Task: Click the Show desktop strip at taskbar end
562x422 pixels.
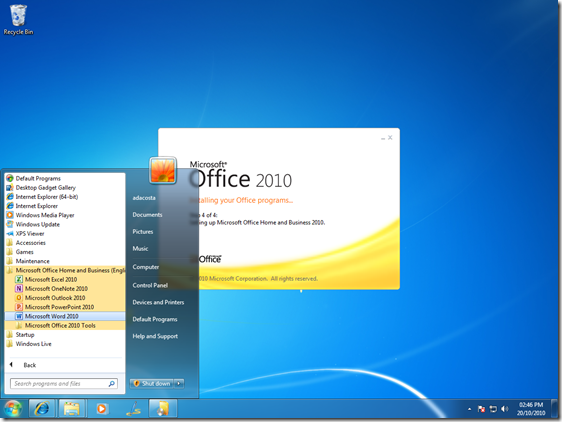Action: click(555, 409)
